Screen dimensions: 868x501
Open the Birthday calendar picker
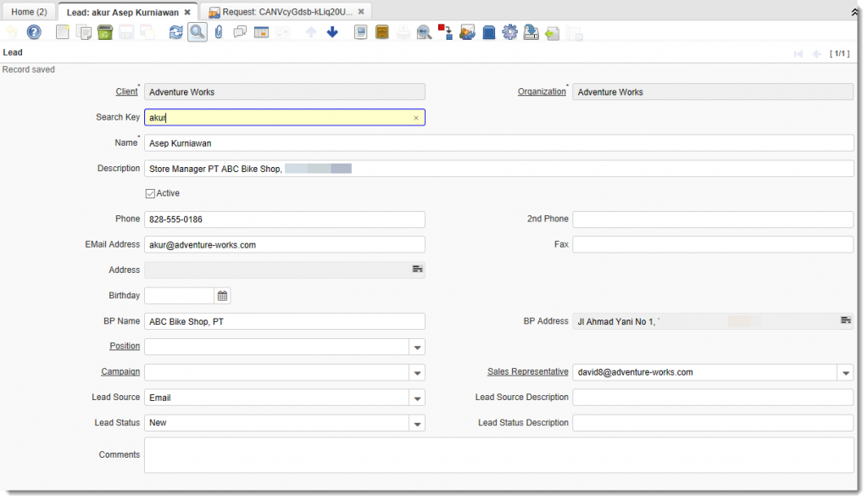[x=222, y=296]
